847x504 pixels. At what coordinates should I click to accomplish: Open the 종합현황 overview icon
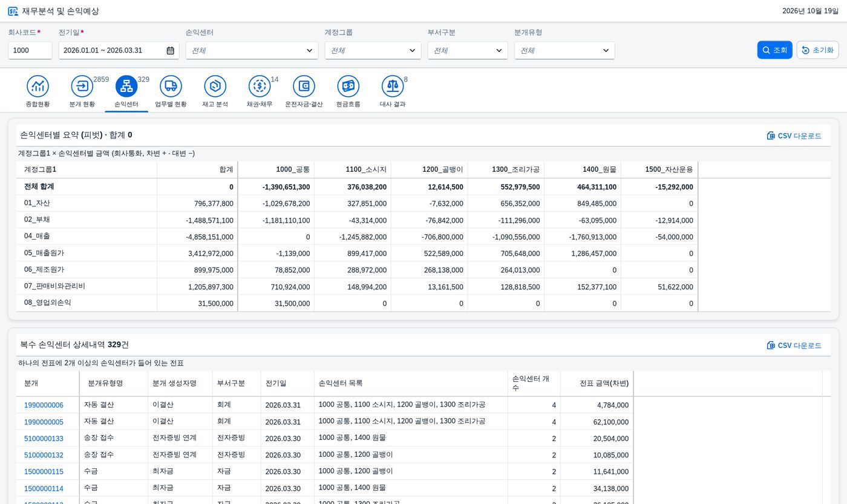pos(38,87)
